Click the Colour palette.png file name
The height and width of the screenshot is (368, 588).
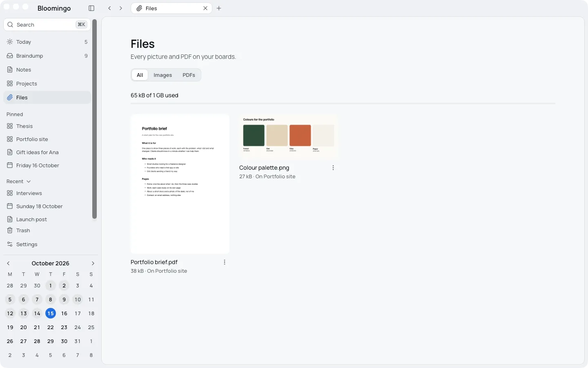click(x=264, y=168)
